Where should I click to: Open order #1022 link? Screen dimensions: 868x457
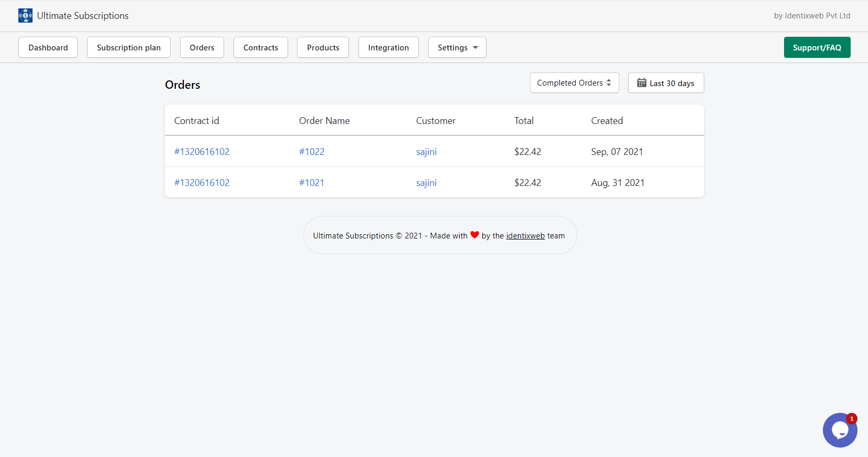tap(312, 152)
